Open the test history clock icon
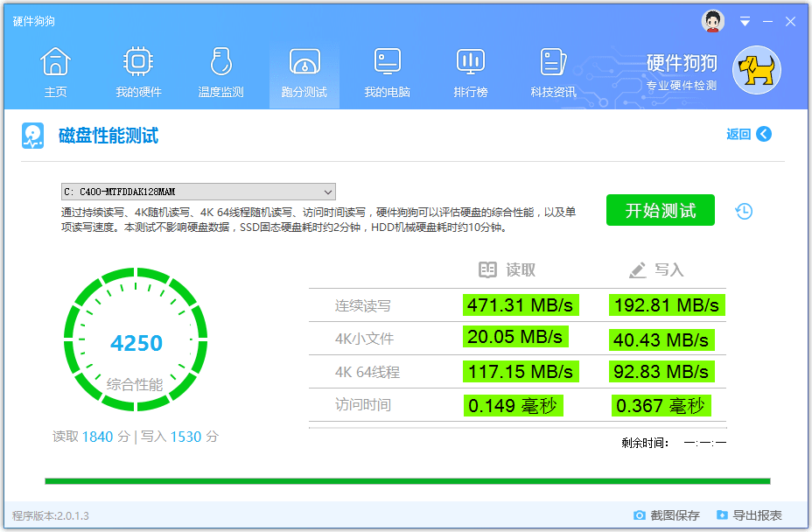The image size is (812, 532). click(x=743, y=211)
